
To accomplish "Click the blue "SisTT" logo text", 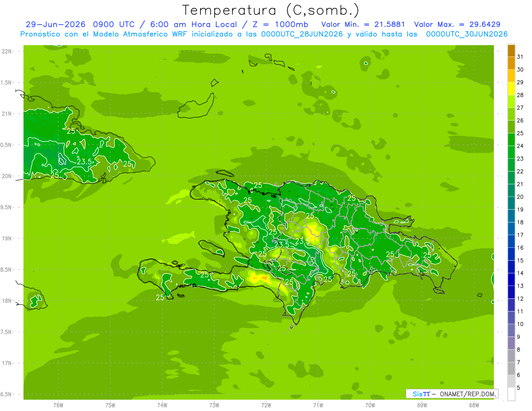I will point(421,394).
